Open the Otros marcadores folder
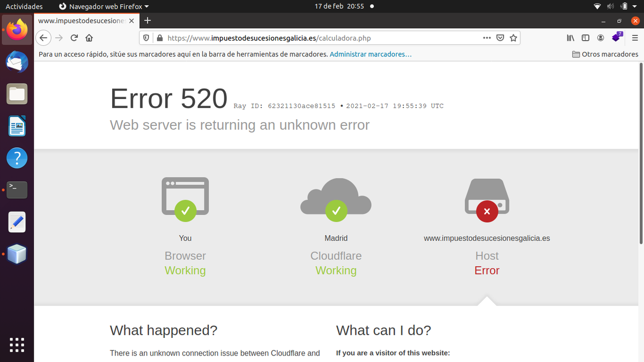The height and width of the screenshot is (362, 644). click(x=605, y=54)
